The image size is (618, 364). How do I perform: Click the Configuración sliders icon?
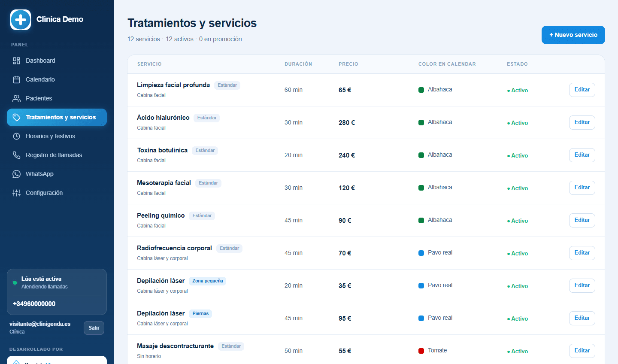click(16, 193)
